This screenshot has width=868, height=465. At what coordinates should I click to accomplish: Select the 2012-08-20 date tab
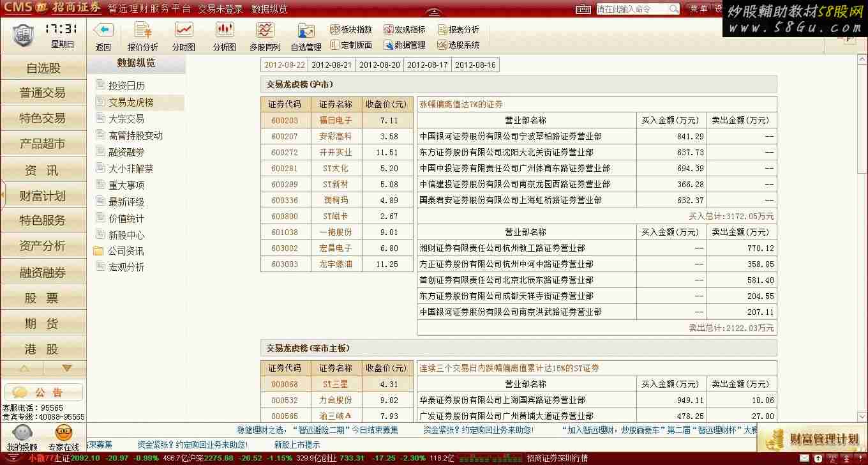click(380, 65)
